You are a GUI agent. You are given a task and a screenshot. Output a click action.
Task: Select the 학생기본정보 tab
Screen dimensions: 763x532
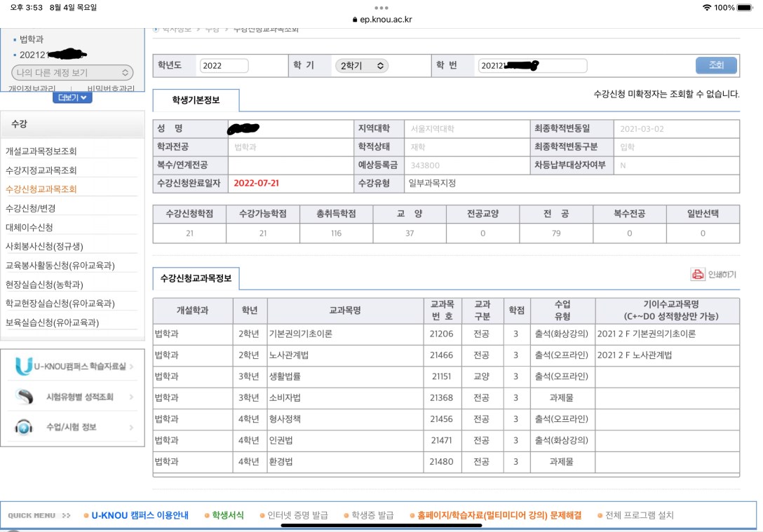[x=196, y=100]
